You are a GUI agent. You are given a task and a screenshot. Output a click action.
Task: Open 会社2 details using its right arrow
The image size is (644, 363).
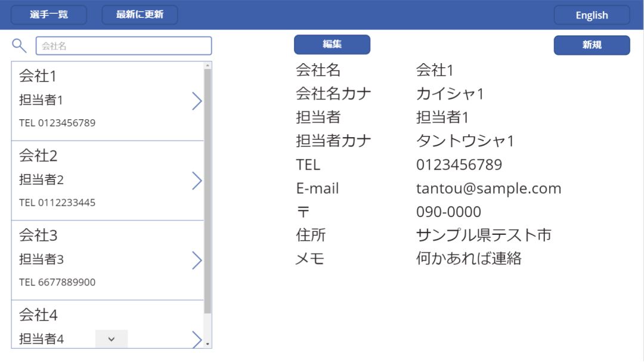(197, 181)
